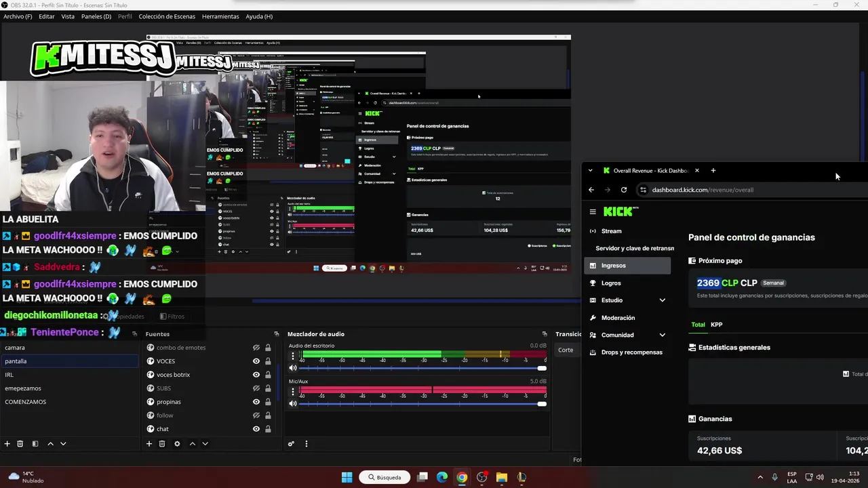Show the follow source
Image resolution: width=868 pixels, height=488 pixels.
tap(256, 415)
